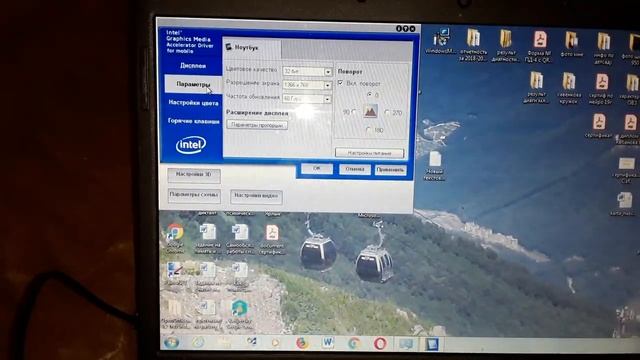640x360 pixels.
Task: Expand the Частота обновления dropdown
Action: [327, 99]
